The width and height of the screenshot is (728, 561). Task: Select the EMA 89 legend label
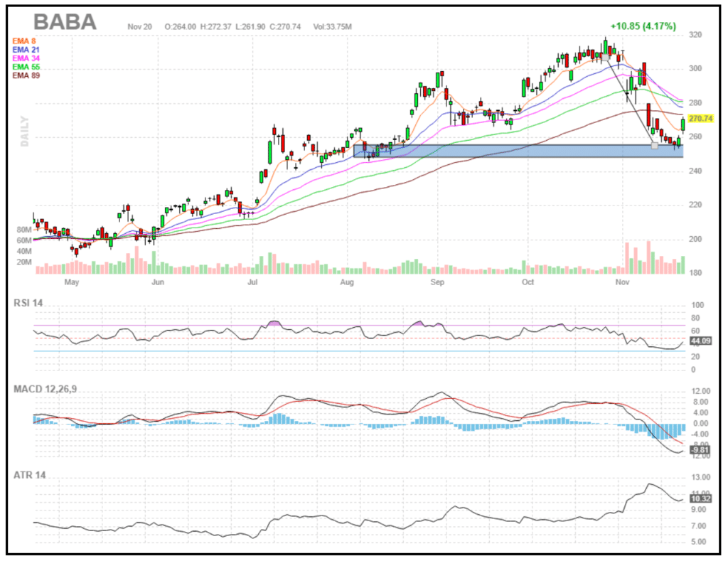26,75
